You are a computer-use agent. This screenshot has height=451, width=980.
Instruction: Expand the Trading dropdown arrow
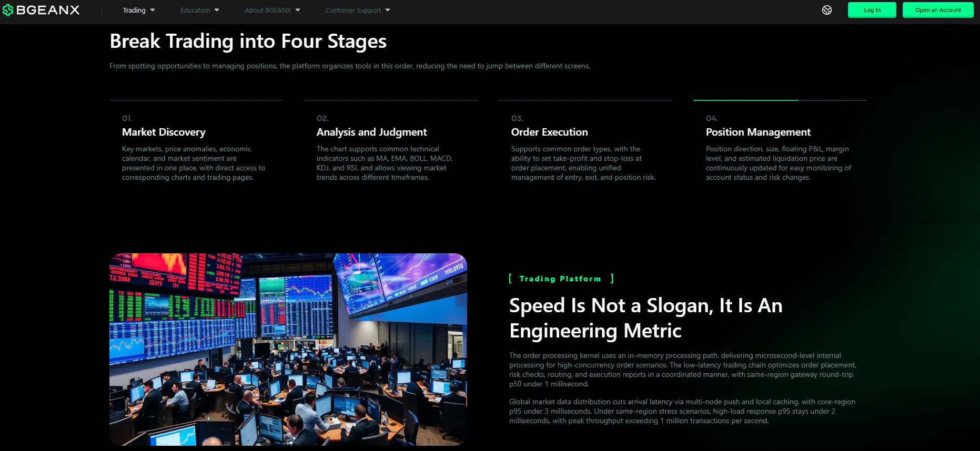(x=153, y=10)
